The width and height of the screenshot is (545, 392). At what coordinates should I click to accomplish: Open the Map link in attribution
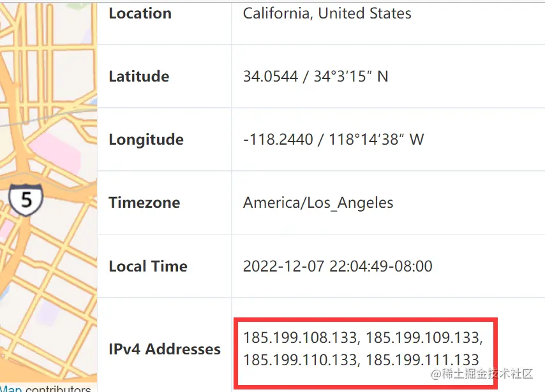pyautogui.click(x=11, y=389)
